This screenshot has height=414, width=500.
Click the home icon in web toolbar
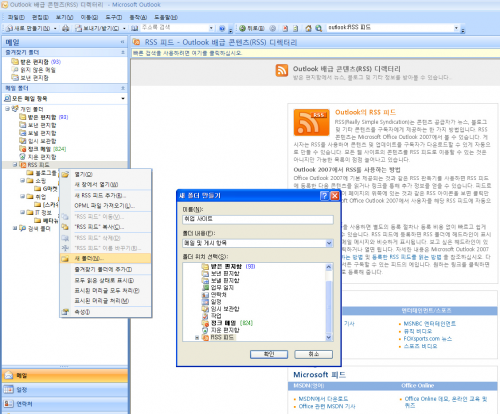(308, 28)
